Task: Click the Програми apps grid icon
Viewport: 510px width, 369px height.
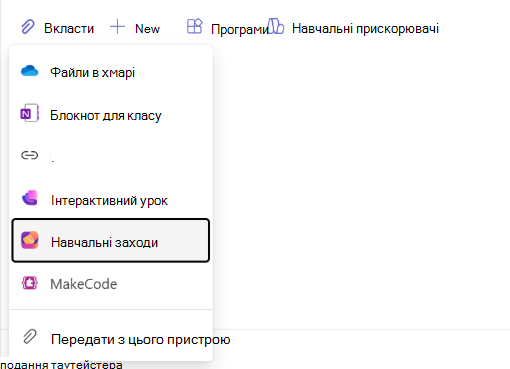Action: click(195, 26)
